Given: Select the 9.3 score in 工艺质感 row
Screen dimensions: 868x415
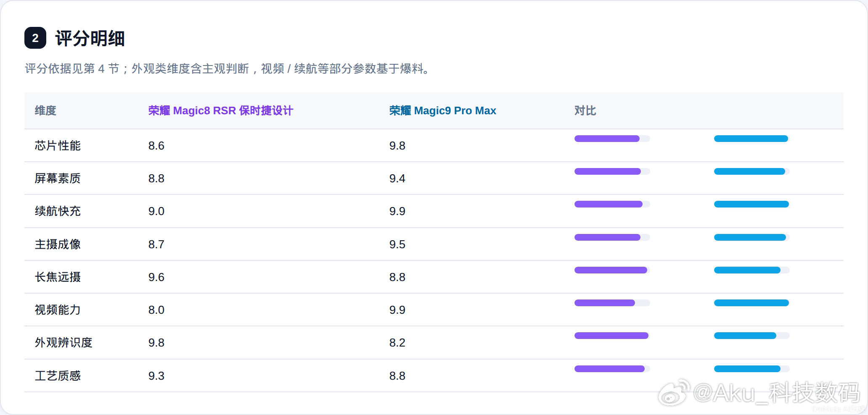Looking at the screenshot, I should tap(156, 376).
